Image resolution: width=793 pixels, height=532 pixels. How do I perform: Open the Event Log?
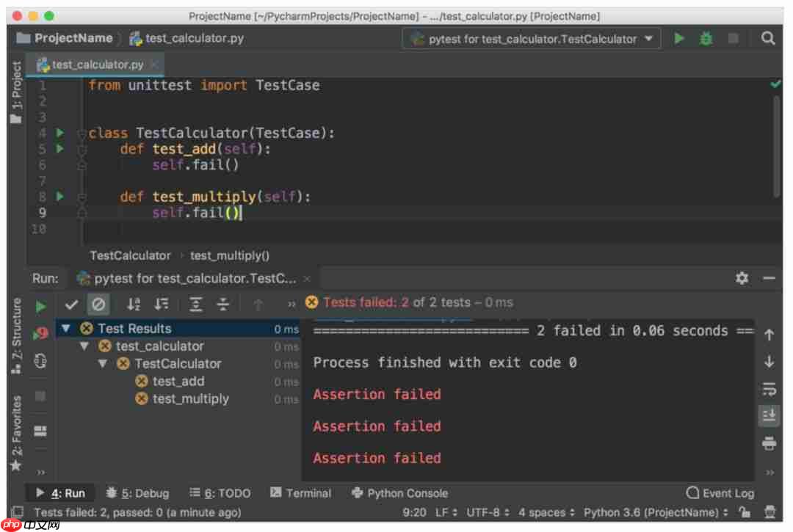[720, 492]
